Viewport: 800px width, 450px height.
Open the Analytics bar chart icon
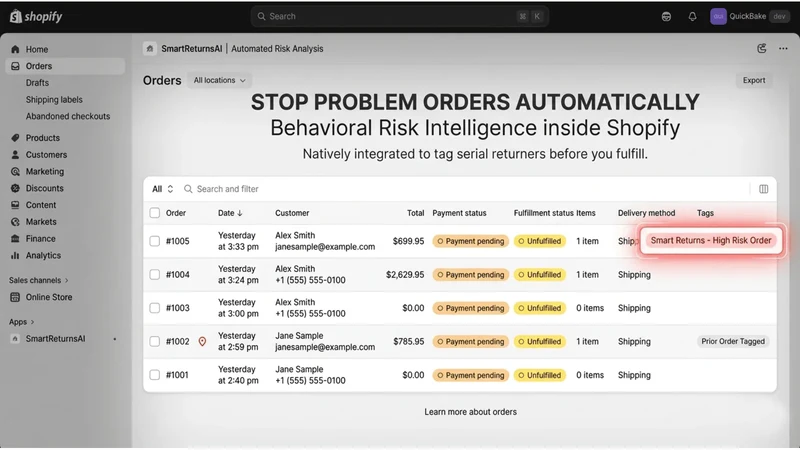15,256
